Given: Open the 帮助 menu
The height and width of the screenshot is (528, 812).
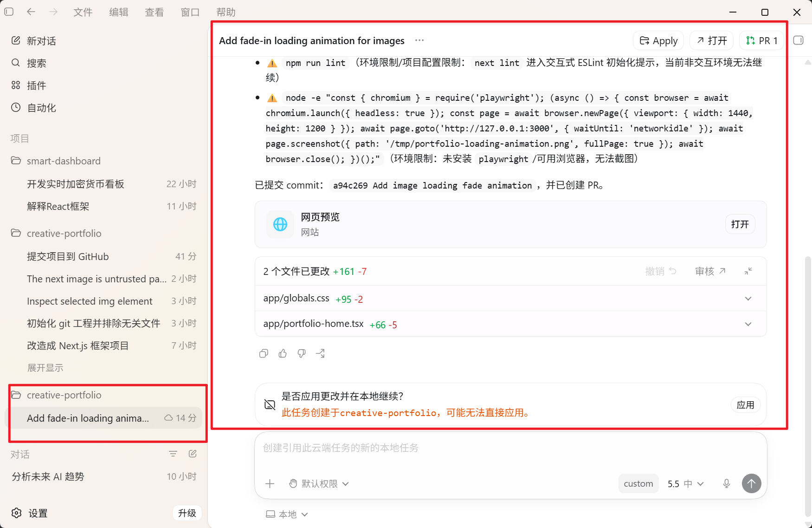Looking at the screenshot, I should [226, 12].
